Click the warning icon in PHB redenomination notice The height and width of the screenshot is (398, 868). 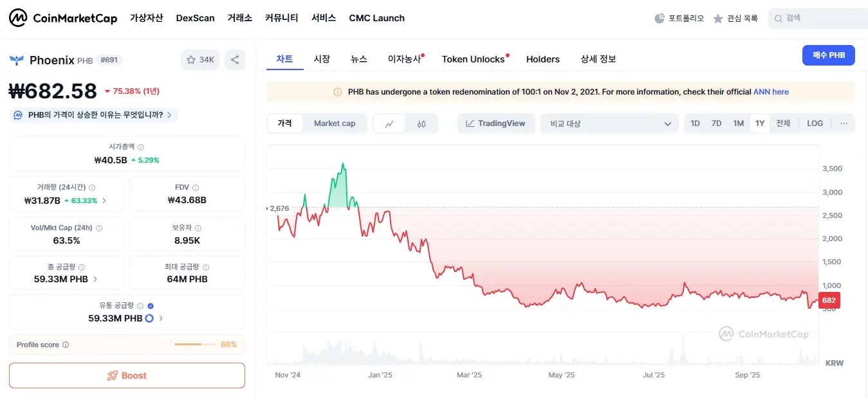coord(338,92)
